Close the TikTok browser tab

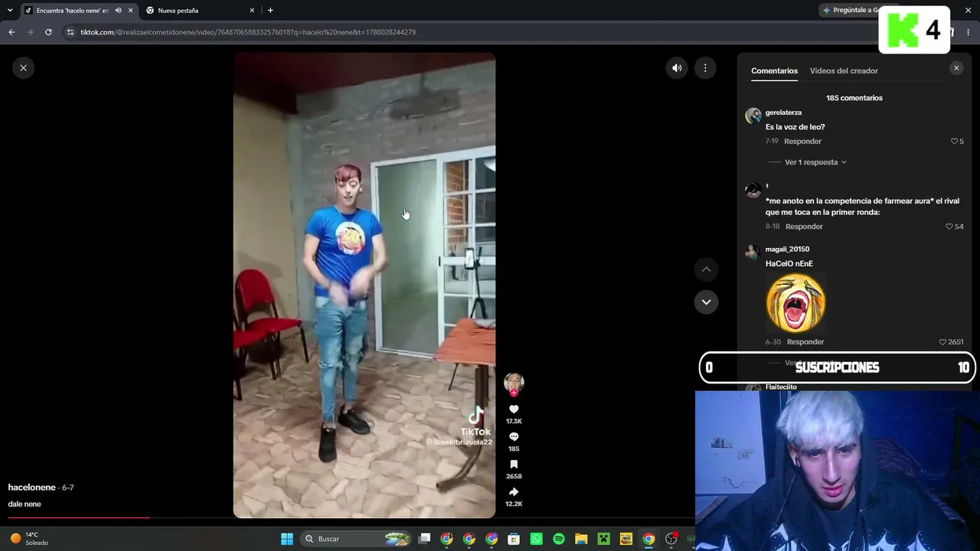(x=131, y=11)
